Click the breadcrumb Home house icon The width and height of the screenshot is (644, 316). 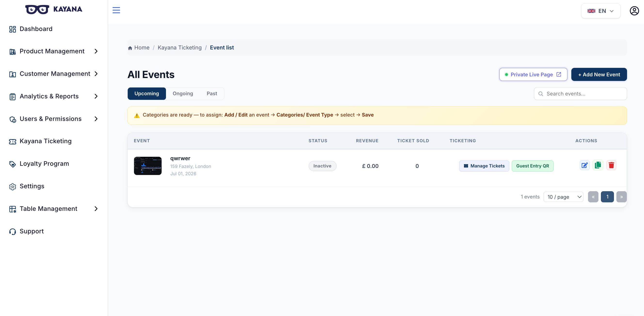[130, 48]
